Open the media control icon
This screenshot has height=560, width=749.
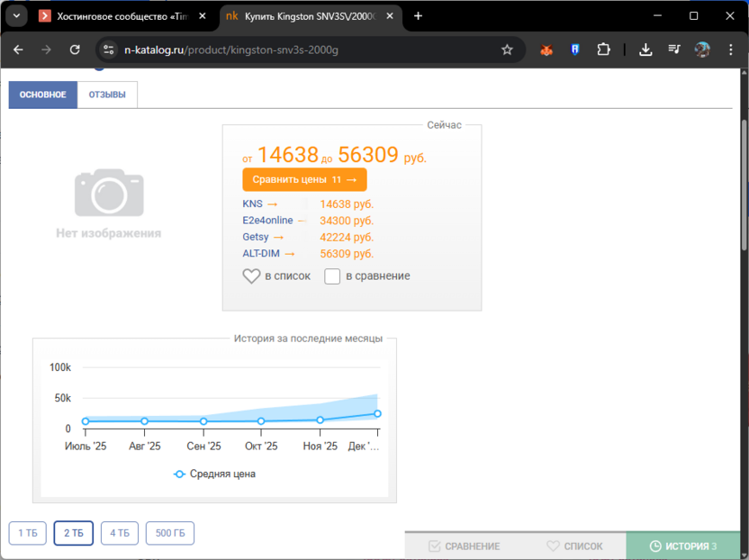[x=674, y=50]
